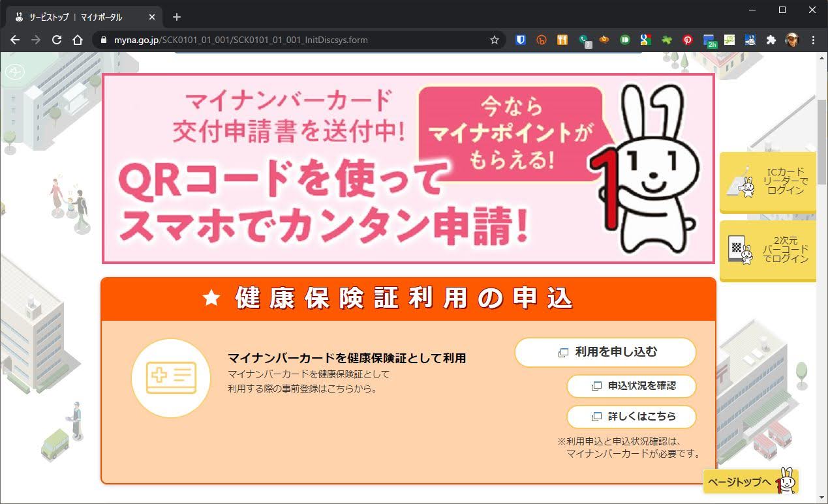Screen dimensions: 828x504
Task: Click 詳しくはこちら button
Action: (x=632, y=417)
